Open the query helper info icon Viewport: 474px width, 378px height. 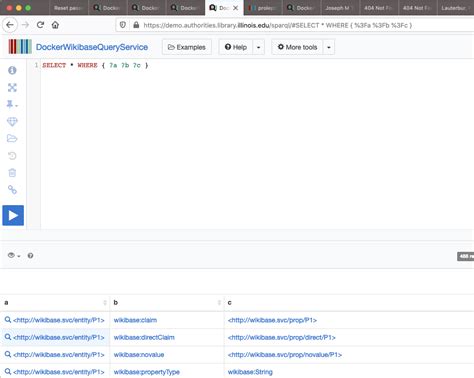tap(12, 70)
